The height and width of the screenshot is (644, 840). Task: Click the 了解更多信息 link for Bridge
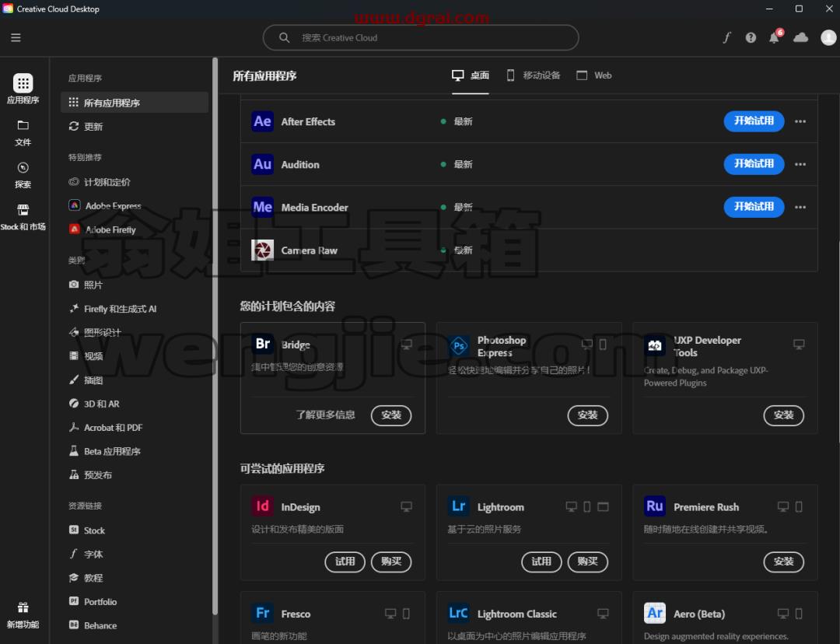coord(326,415)
